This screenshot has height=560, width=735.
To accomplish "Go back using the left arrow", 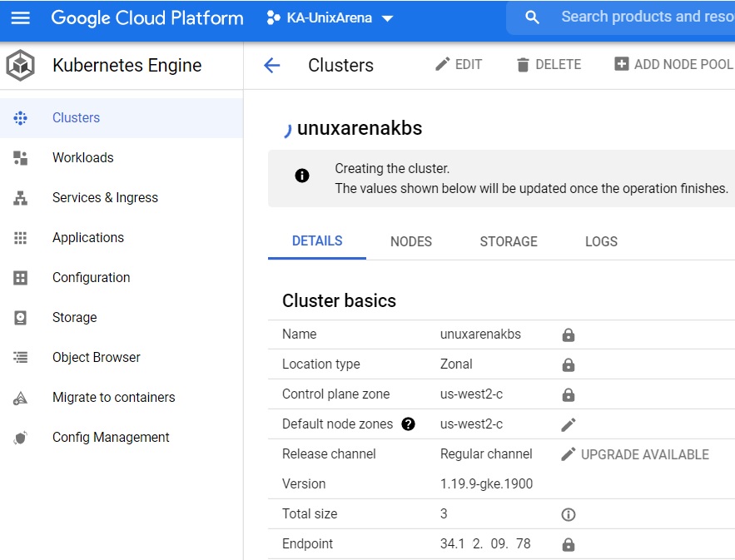I will coord(272,65).
